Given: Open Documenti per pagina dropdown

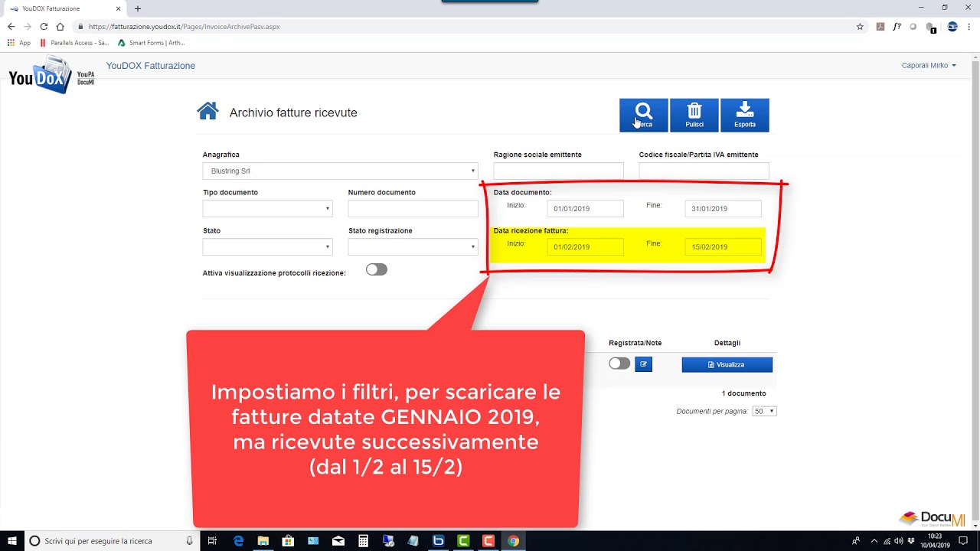Looking at the screenshot, I should click(764, 411).
